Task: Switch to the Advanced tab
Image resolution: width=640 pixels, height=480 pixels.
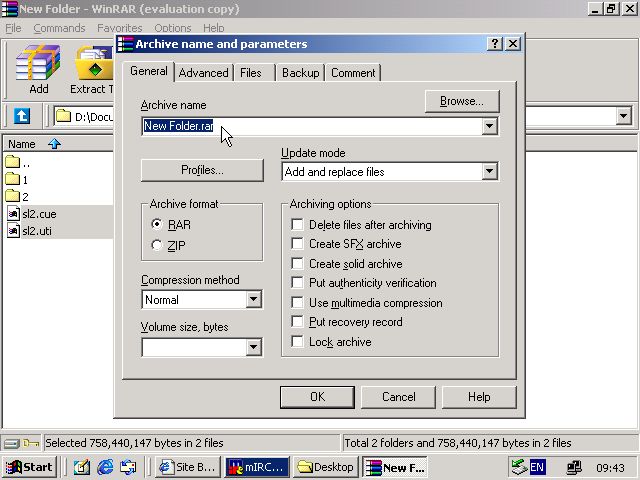Action: point(203,73)
